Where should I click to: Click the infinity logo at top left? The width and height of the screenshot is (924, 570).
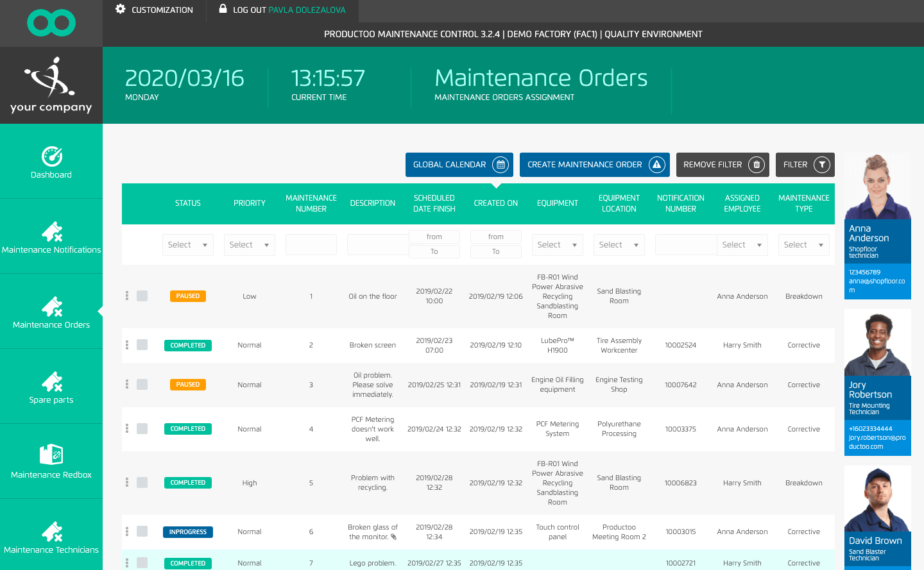[51, 23]
